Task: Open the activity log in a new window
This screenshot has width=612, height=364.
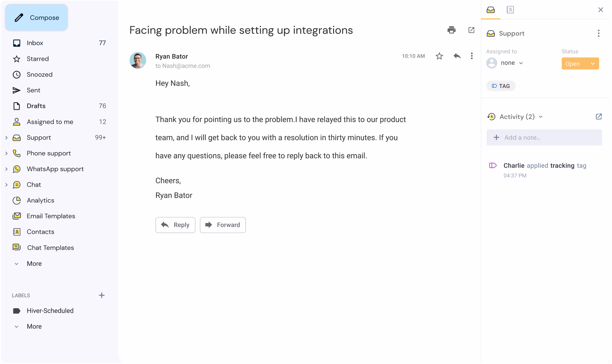Action: (599, 116)
